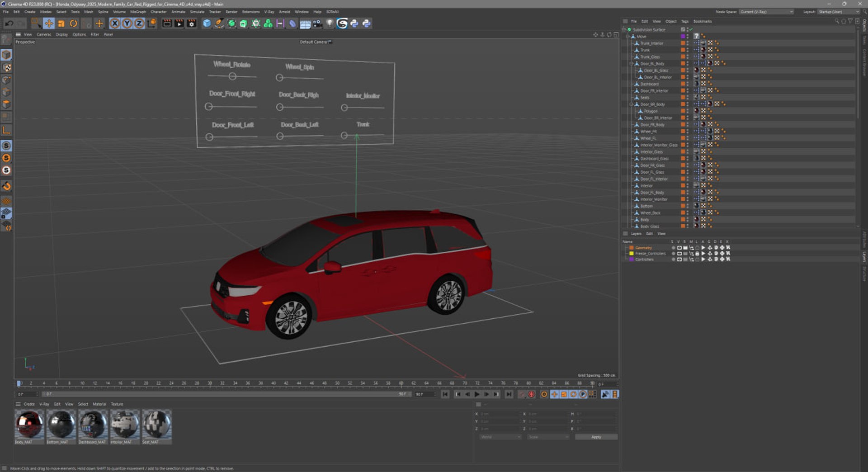
Task: Open the MoGraph menu
Action: click(138, 12)
